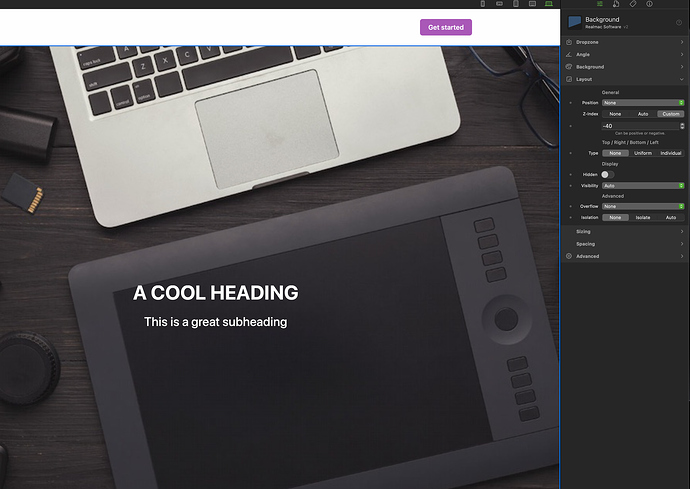Open the green properties inspector tab

coord(599,4)
